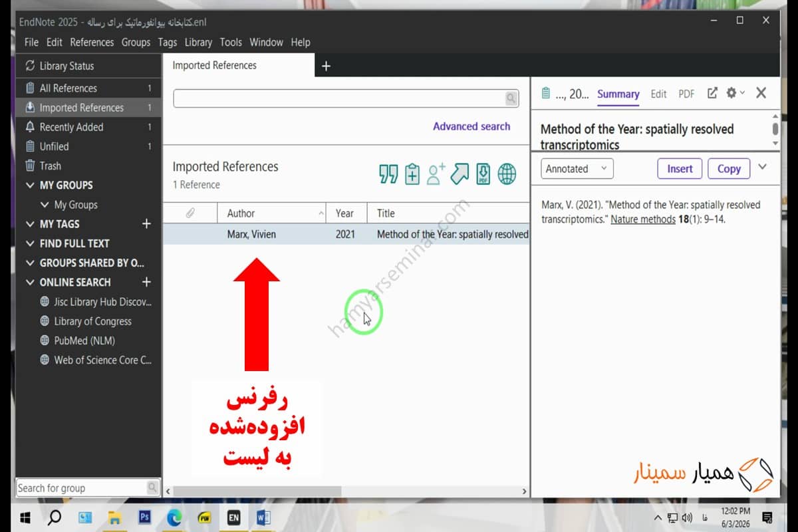Viewport: 798px width, 532px height.
Task: Click the horizontal scrollbar under the reference list
Action: point(257,491)
